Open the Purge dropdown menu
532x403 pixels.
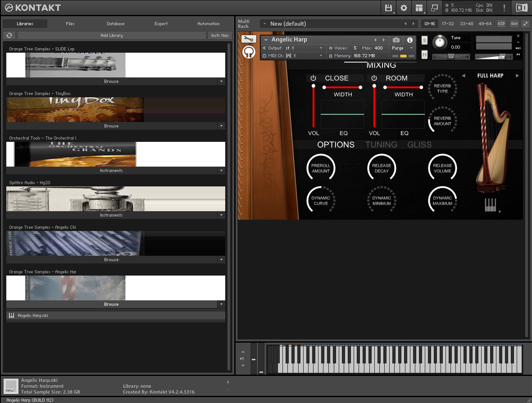(402, 48)
